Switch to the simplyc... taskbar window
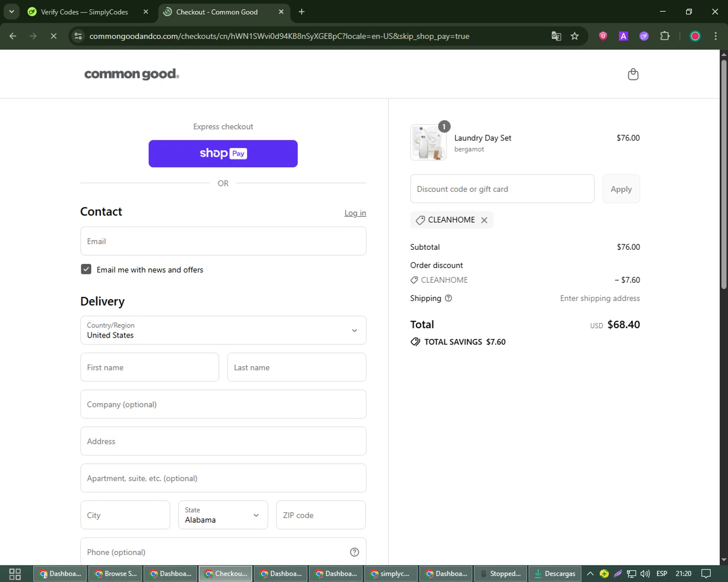 tap(390, 574)
